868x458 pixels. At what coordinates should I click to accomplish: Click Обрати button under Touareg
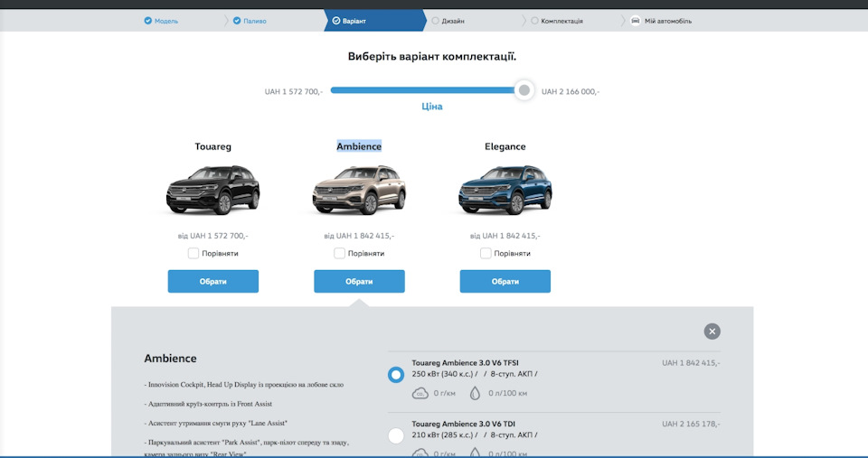point(213,282)
